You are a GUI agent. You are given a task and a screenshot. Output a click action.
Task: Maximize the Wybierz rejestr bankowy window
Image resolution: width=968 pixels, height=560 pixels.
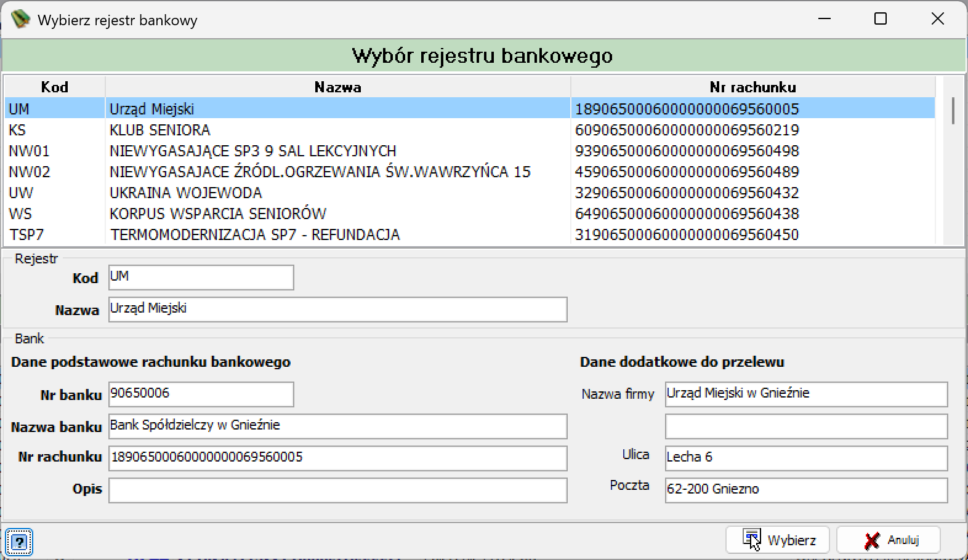(x=881, y=19)
